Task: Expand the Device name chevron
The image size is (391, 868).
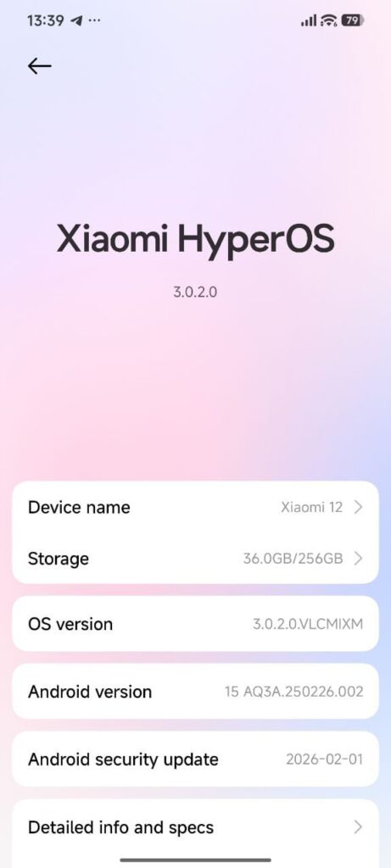Action: pos(358,507)
